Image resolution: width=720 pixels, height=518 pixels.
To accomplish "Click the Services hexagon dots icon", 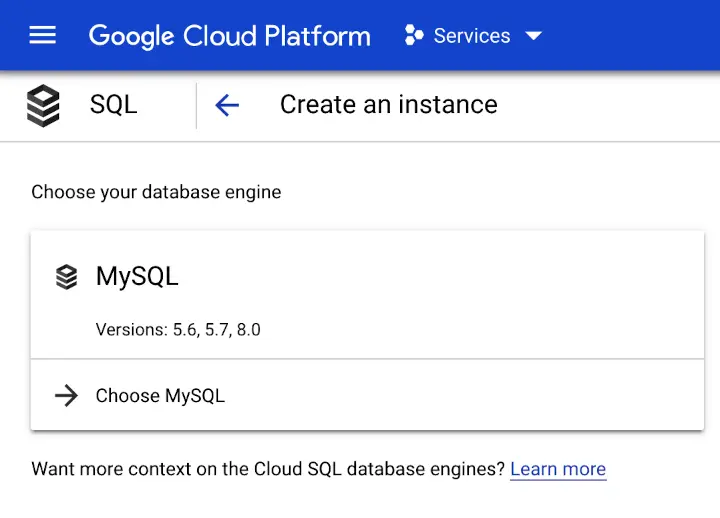I will click(413, 36).
